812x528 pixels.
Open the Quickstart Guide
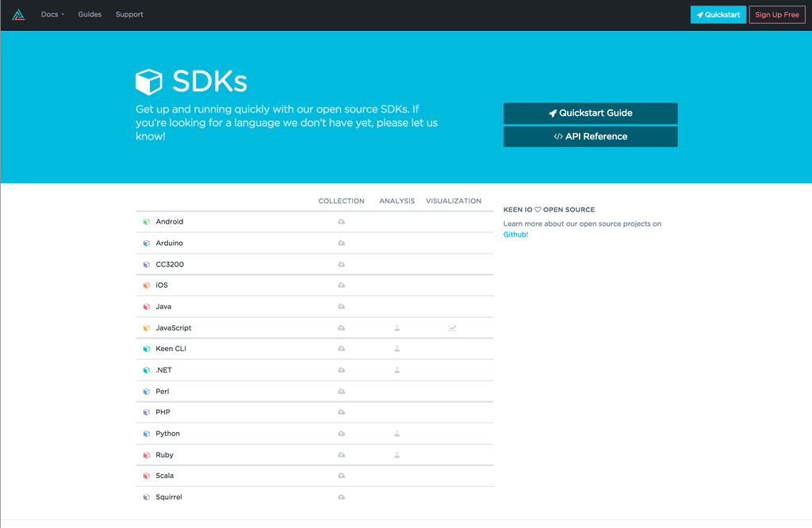click(590, 113)
